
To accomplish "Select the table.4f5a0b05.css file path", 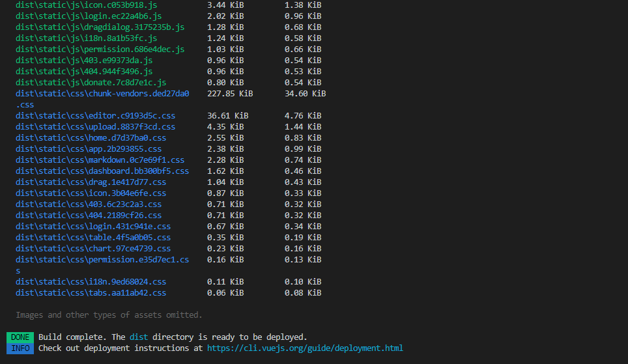I will click(93, 238).
